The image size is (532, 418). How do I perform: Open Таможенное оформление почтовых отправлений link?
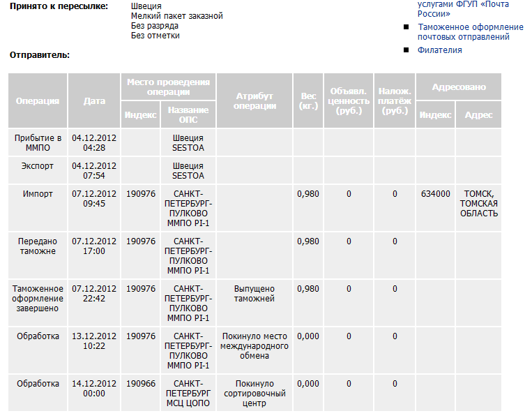click(470, 32)
